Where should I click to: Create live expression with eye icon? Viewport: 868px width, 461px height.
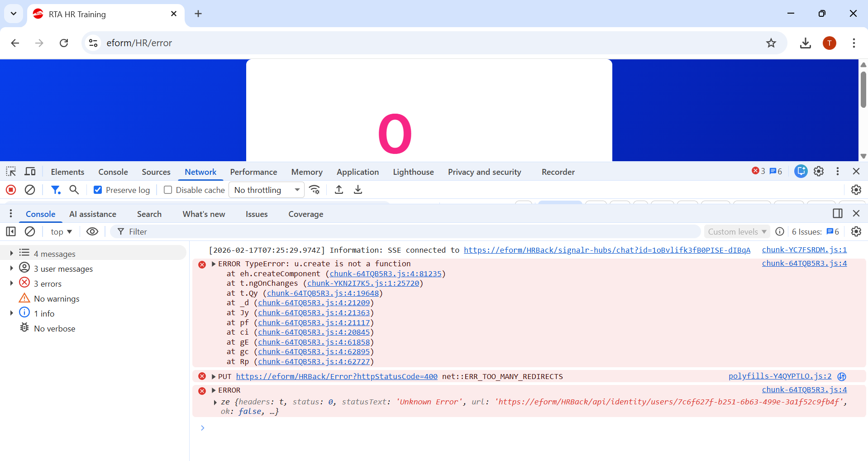click(92, 231)
